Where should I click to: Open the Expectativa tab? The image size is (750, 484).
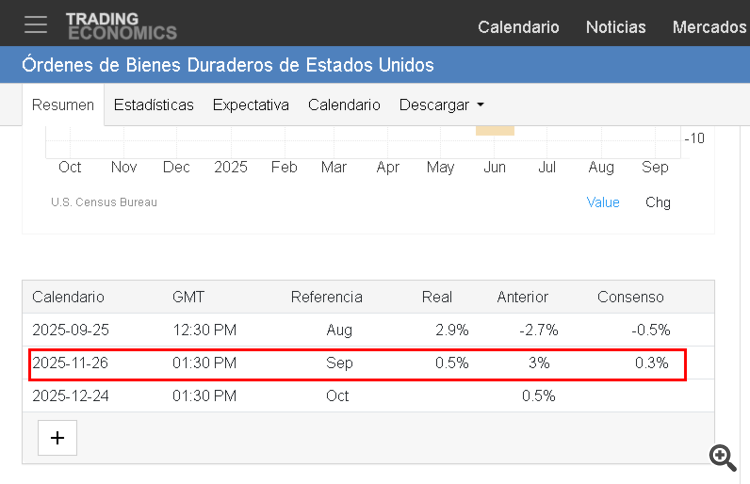(251, 105)
